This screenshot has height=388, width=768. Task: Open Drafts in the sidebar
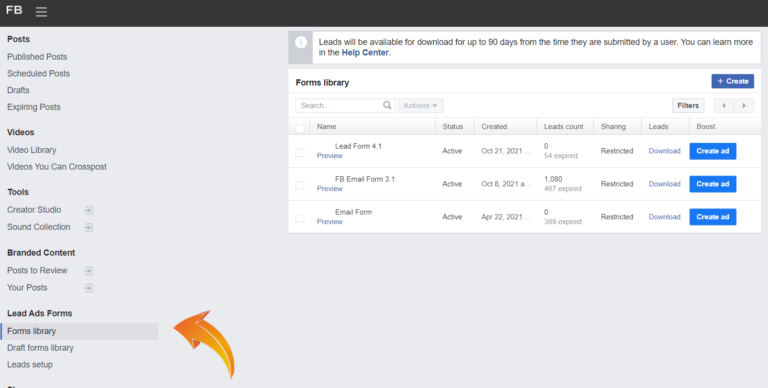pos(18,90)
